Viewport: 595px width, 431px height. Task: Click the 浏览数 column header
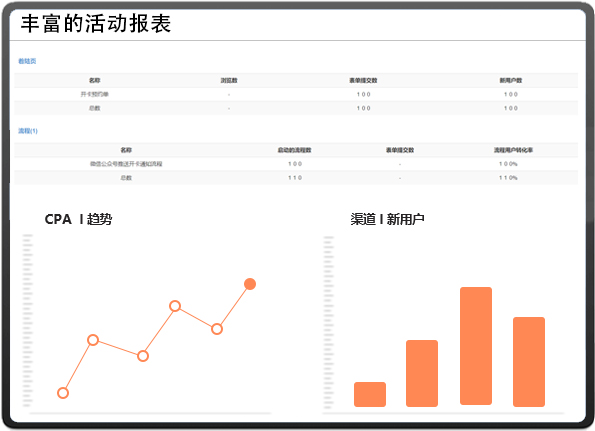tap(229, 80)
